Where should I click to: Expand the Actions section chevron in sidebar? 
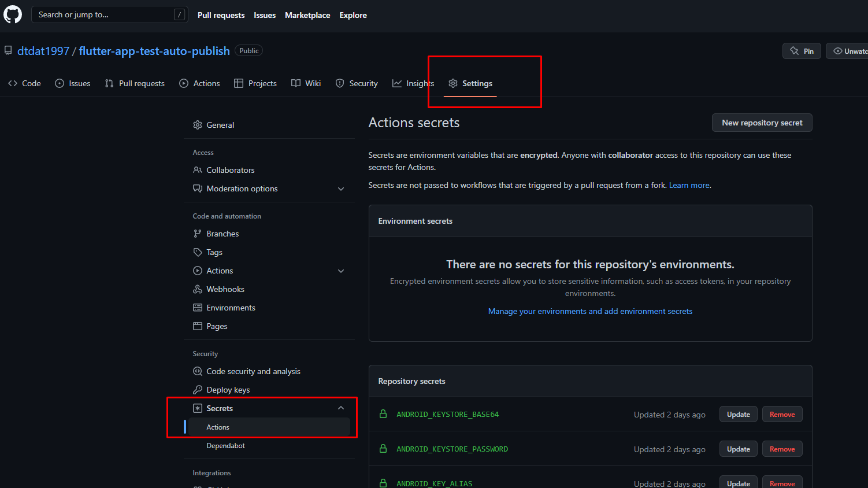coord(341,271)
